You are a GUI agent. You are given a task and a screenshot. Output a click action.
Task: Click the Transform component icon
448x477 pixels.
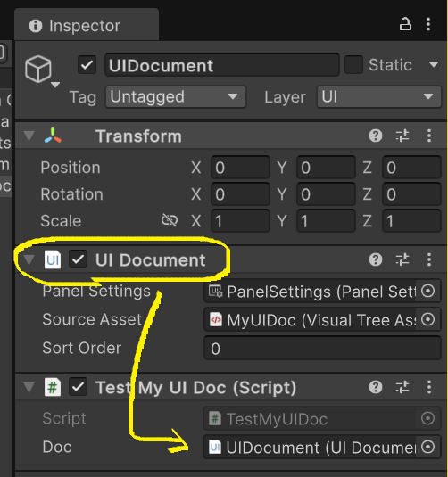[x=53, y=136]
